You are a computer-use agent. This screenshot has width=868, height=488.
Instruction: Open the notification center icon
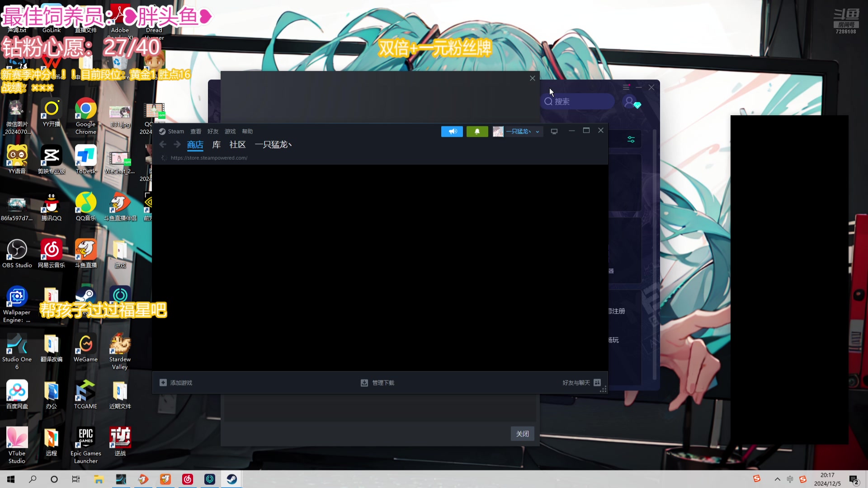854,480
